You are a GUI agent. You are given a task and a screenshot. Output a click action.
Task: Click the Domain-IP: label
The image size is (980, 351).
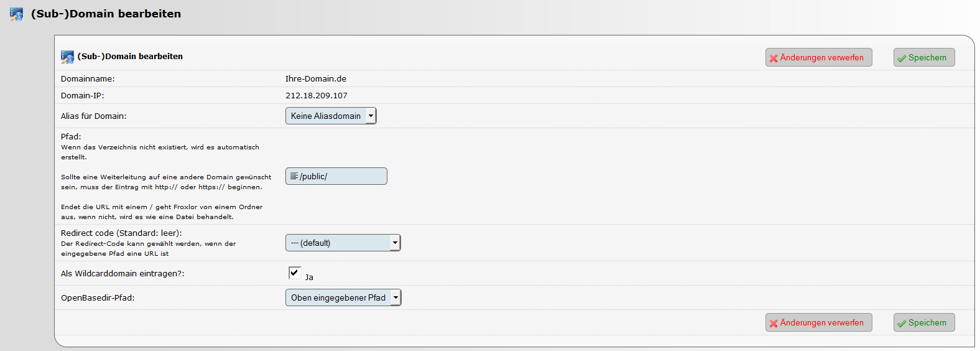coord(83,96)
